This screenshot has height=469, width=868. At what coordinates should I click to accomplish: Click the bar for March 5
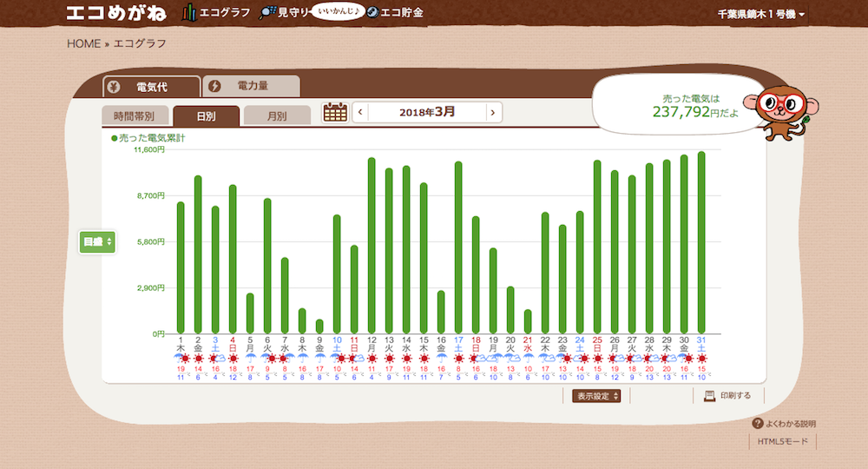tap(250, 313)
